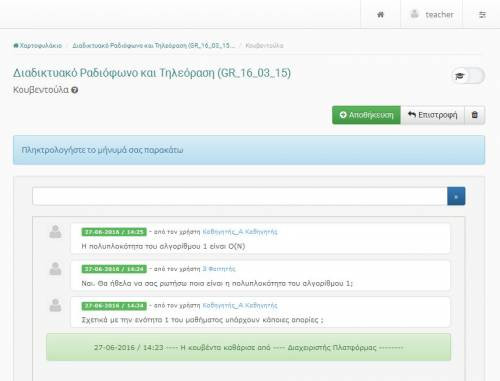Click avatar of the Σχετικά με message

click(x=55, y=305)
